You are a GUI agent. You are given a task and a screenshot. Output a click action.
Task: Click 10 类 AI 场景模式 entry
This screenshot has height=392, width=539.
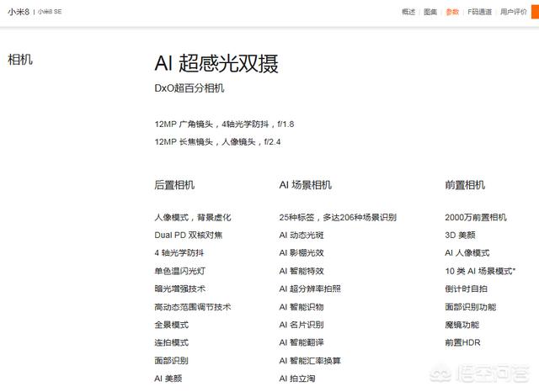(480, 271)
